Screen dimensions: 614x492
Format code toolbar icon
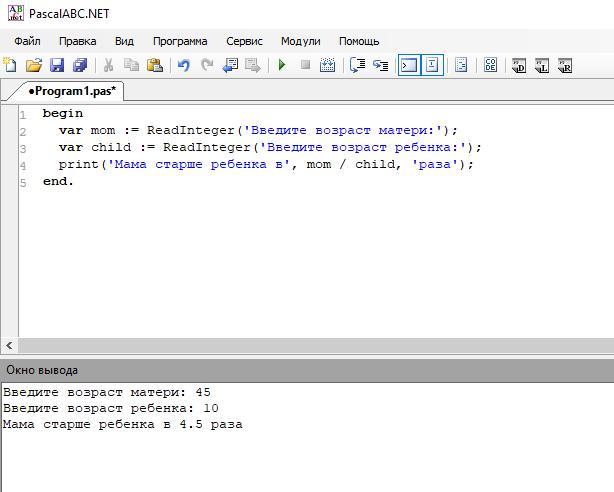coord(461,65)
